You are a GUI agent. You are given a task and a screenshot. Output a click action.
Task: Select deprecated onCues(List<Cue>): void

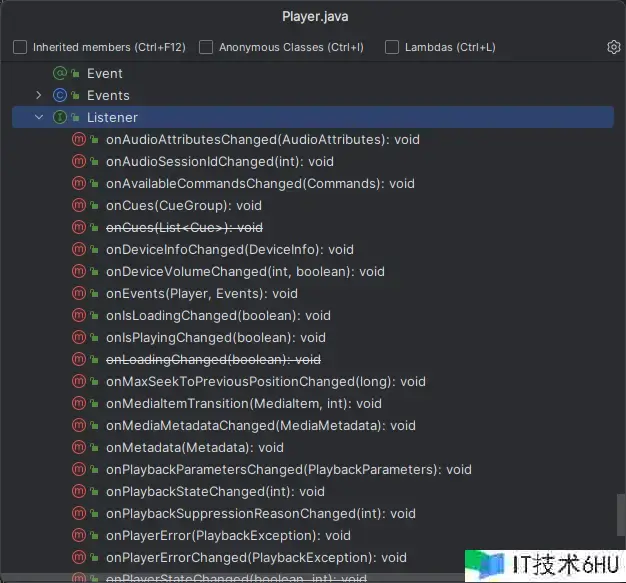point(184,227)
